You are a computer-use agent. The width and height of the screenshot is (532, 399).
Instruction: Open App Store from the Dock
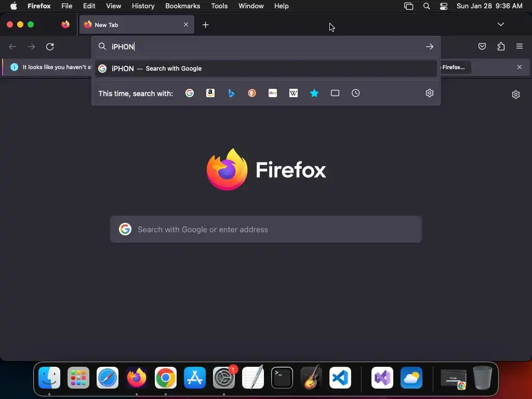pyautogui.click(x=195, y=378)
